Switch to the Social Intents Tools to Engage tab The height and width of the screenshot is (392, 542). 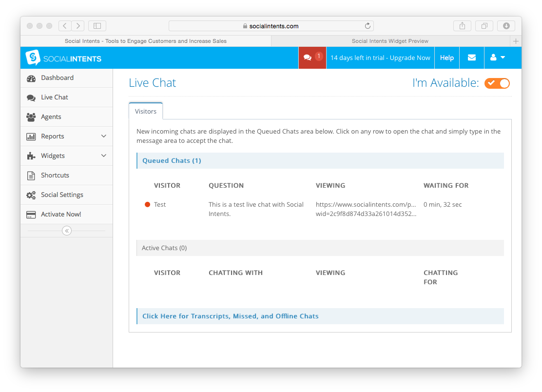pos(146,41)
